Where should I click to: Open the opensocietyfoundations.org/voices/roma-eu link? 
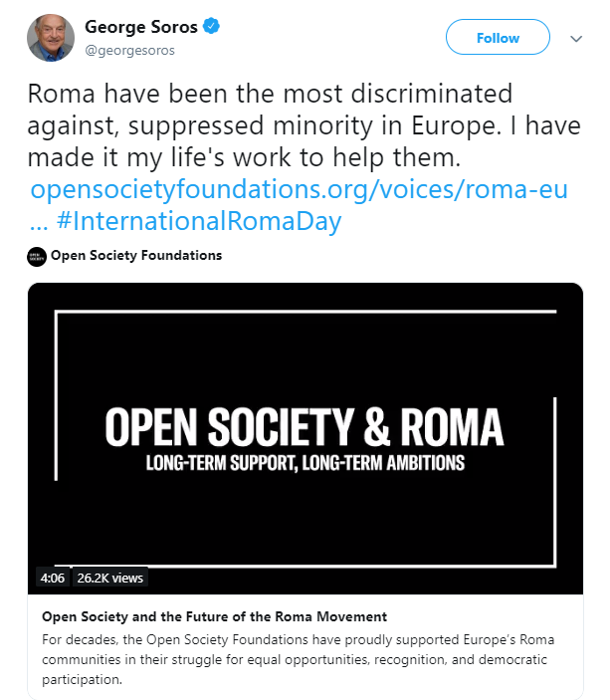pyautogui.click(x=300, y=189)
